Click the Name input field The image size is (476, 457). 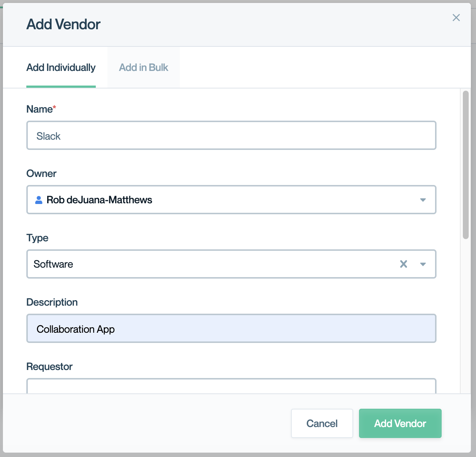(231, 136)
